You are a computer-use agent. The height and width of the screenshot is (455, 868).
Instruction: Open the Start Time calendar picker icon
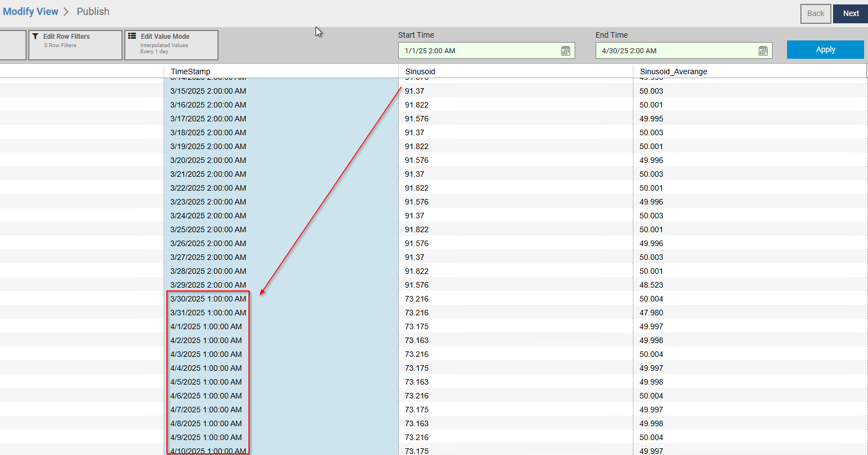(565, 51)
